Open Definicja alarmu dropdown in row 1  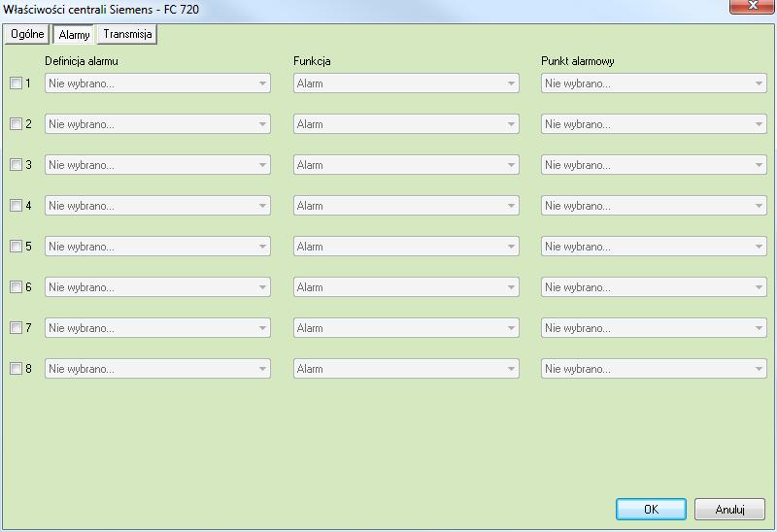click(157, 83)
